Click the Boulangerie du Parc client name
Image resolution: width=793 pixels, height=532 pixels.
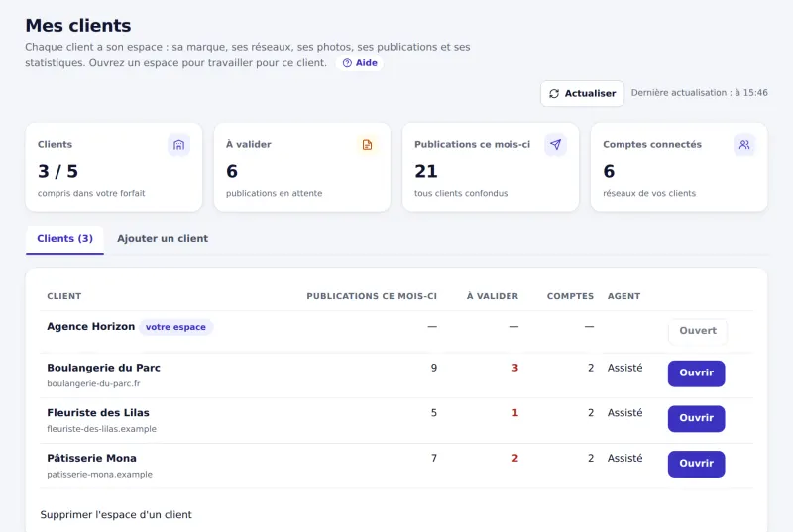pos(104,368)
